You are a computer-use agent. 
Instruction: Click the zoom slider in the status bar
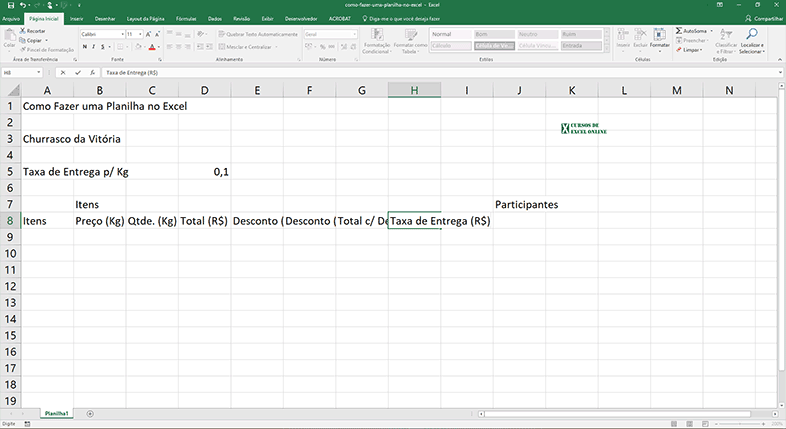point(739,424)
